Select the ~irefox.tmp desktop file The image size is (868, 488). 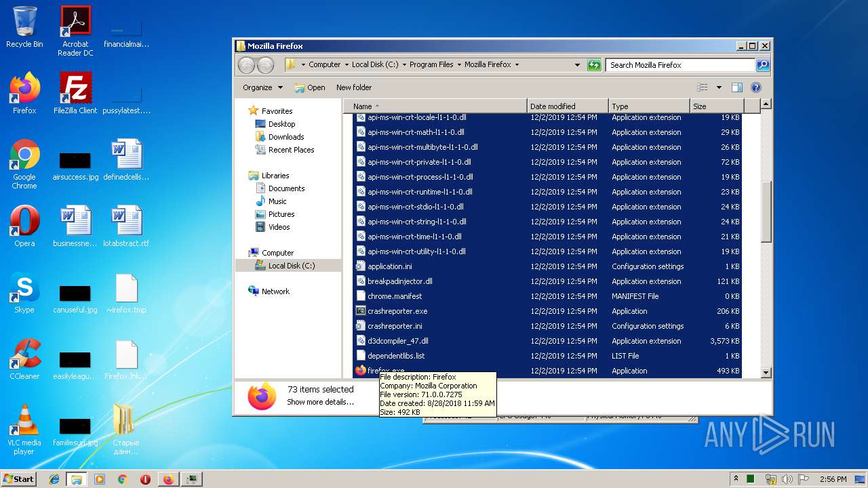[x=126, y=293]
